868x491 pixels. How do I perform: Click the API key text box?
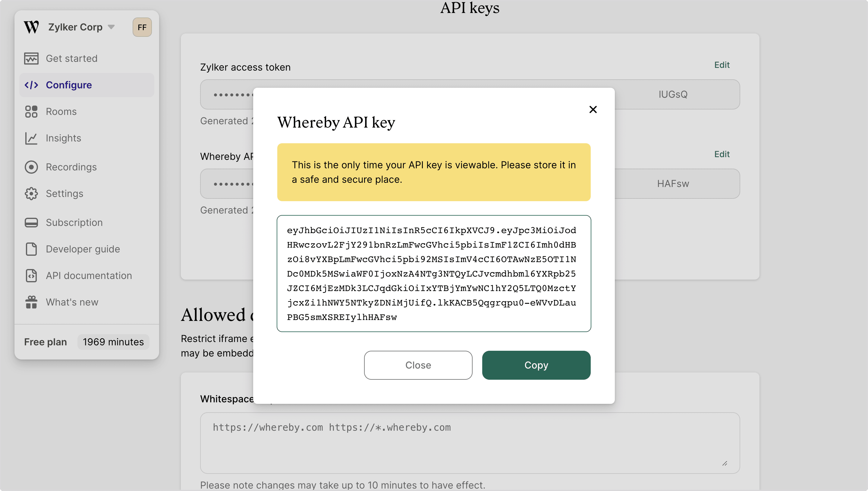click(x=434, y=274)
